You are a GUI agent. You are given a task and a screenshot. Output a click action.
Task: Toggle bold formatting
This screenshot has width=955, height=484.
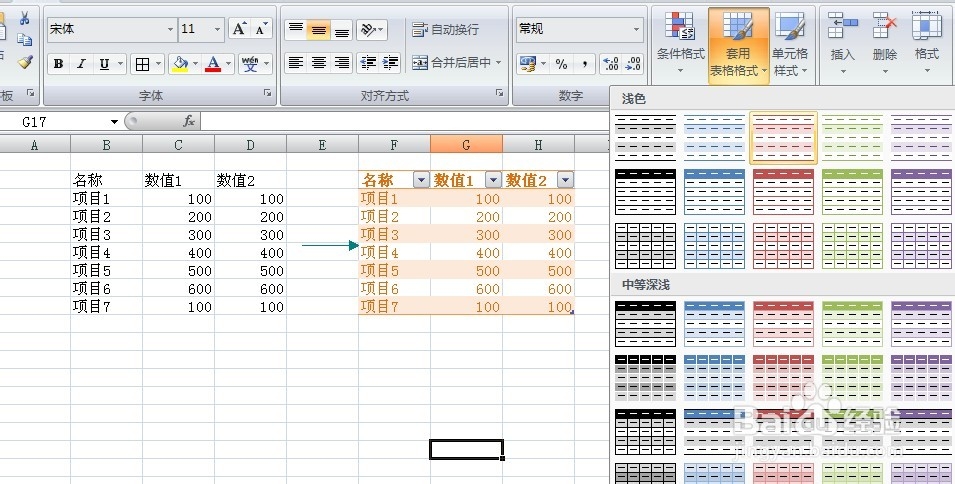tap(58, 63)
